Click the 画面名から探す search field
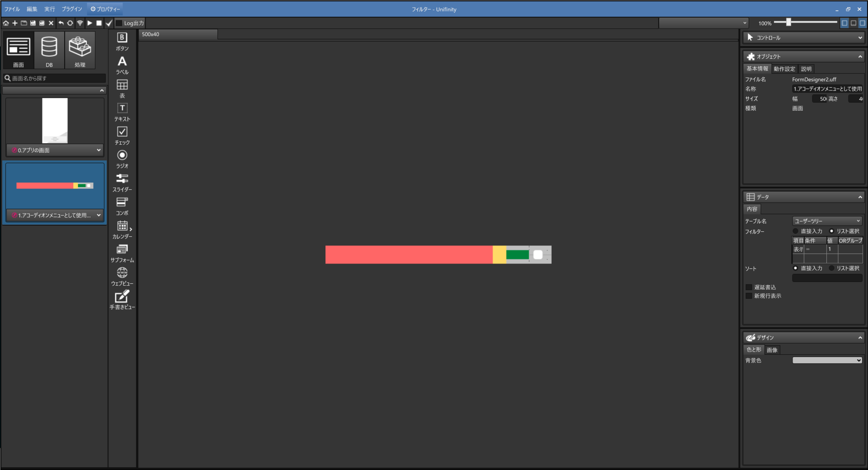 click(x=55, y=78)
